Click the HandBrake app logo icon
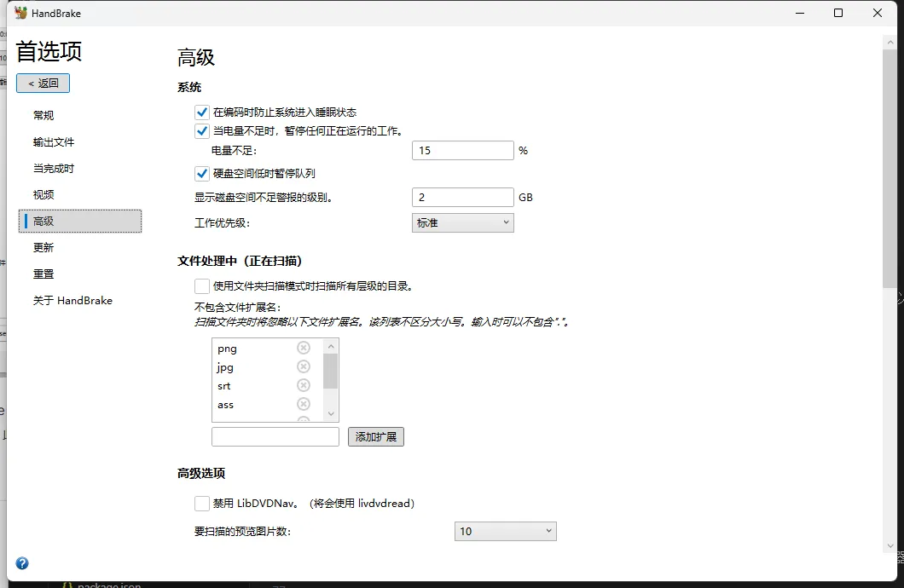 pos(20,13)
